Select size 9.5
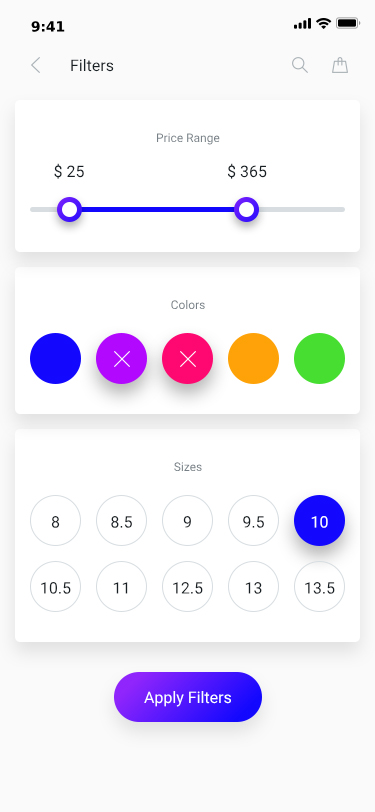Image resolution: width=375 pixels, height=812 pixels. [x=253, y=520]
